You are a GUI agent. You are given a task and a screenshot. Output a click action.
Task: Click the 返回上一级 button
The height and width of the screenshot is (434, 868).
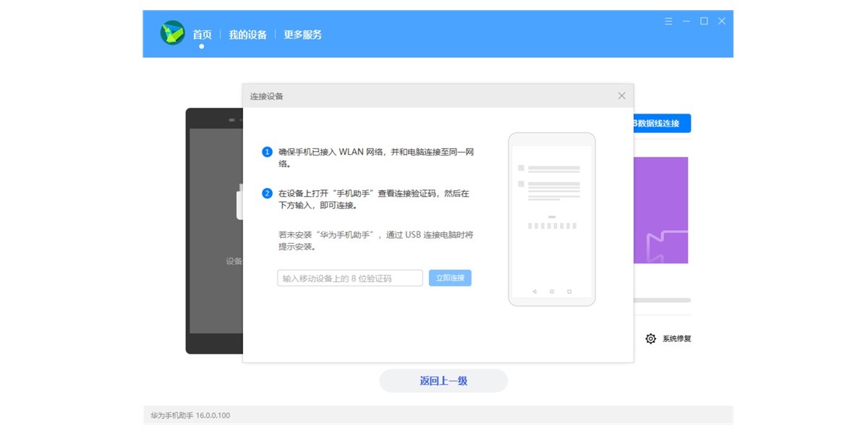click(x=443, y=380)
